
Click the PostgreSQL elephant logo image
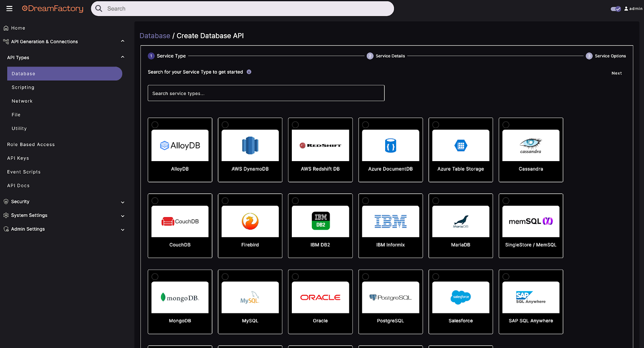390,297
